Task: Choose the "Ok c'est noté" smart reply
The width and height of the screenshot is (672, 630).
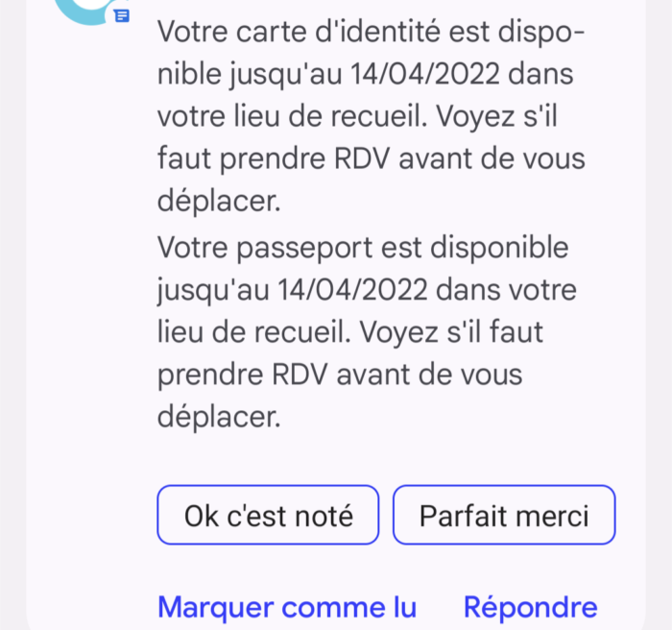Action: [x=268, y=515]
